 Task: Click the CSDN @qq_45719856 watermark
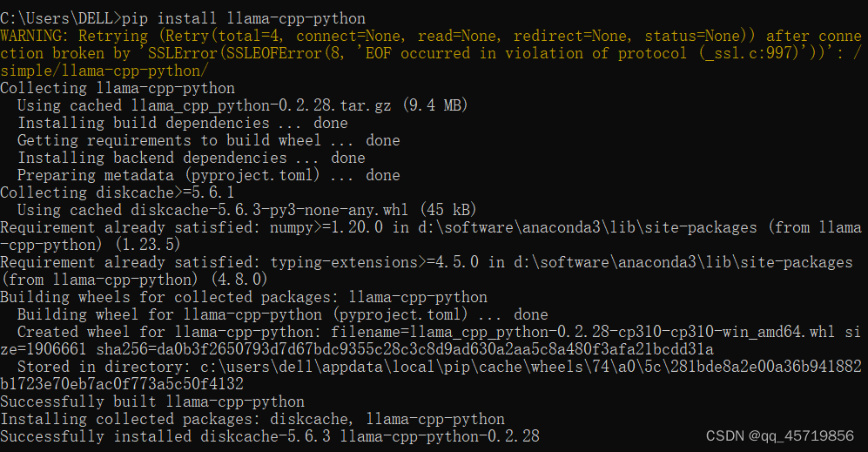(780, 436)
